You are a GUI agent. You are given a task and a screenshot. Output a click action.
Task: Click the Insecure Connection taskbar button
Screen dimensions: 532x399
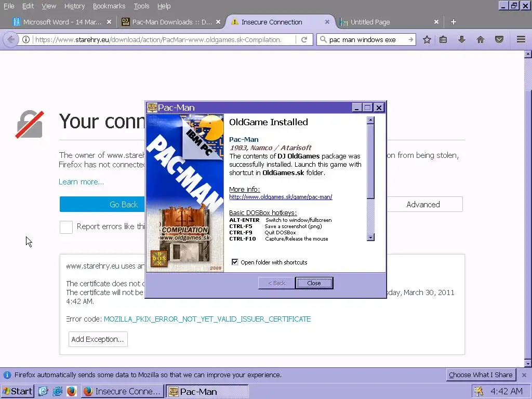(x=122, y=392)
